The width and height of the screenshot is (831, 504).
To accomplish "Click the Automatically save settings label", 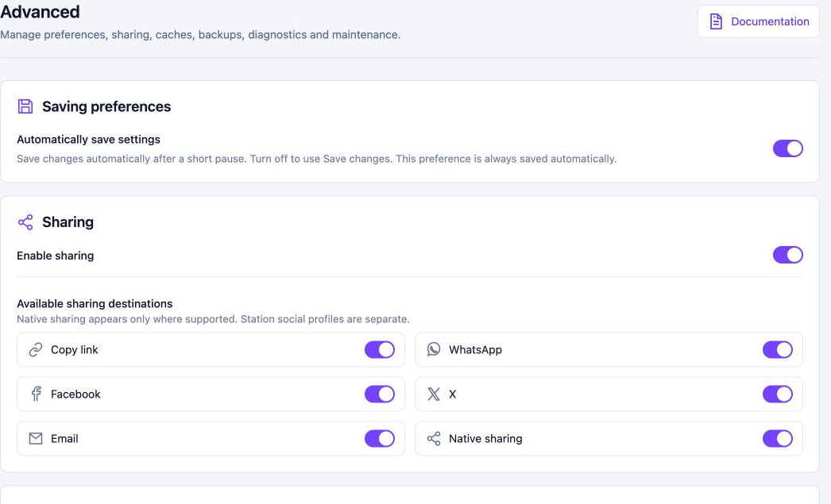I will pos(88,139).
